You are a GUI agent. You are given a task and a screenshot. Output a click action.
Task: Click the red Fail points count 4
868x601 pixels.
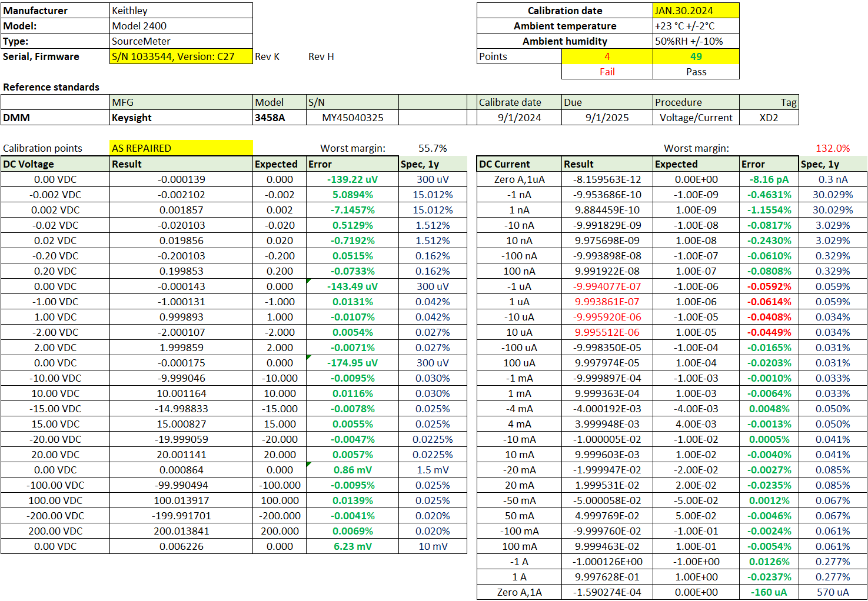point(607,56)
